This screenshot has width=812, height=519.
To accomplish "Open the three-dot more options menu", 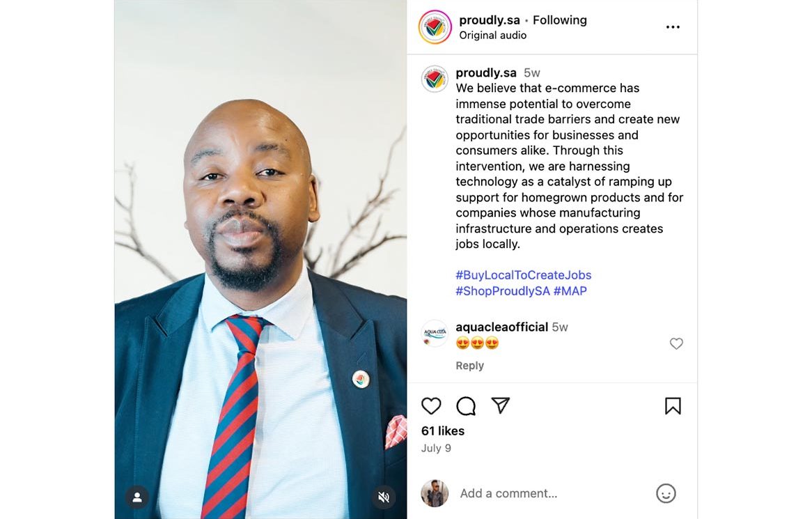I will (x=673, y=27).
